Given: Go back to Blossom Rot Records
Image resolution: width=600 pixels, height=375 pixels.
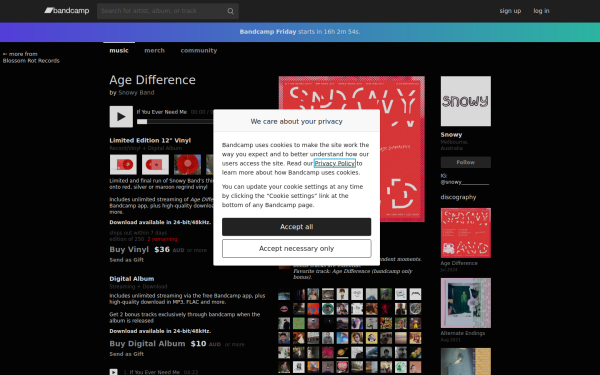Looking at the screenshot, I should pyautogui.click(x=31, y=57).
